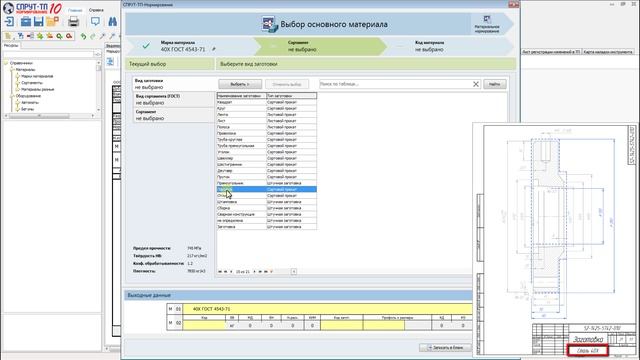Click the orange star icon in small toolbar
The width and height of the screenshot is (640, 360).
click(50, 36)
